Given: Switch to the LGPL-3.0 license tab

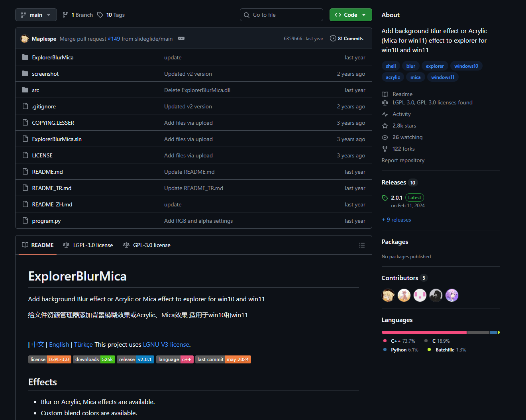Looking at the screenshot, I should point(88,245).
